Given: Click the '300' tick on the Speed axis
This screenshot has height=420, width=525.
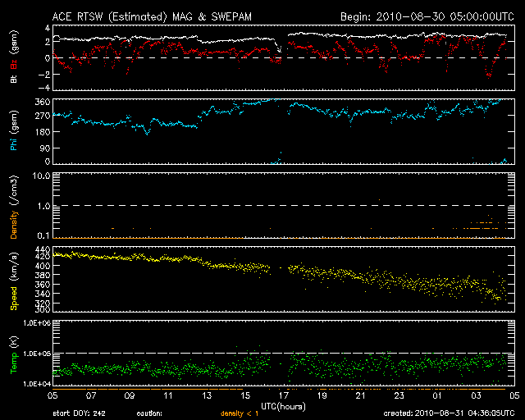Looking at the screenshot, I should [x=43, y=310].
